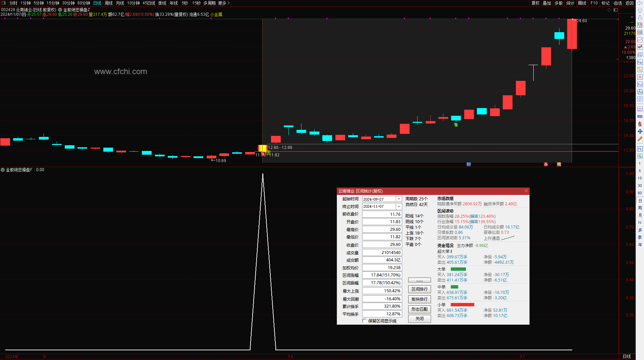
Task: Click the 关闭 button in statistics dialog
Action: (420, 319)
